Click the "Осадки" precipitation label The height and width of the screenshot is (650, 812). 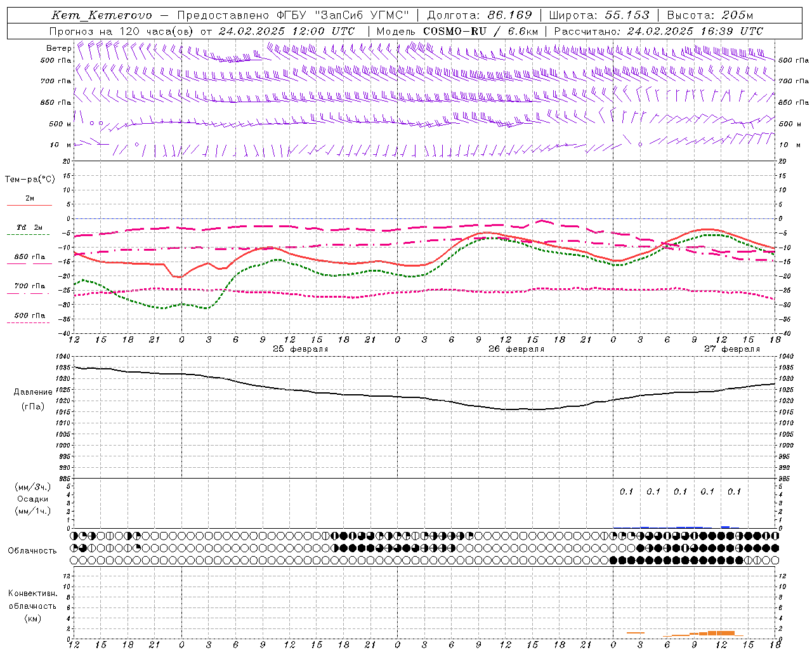[33, 499]
